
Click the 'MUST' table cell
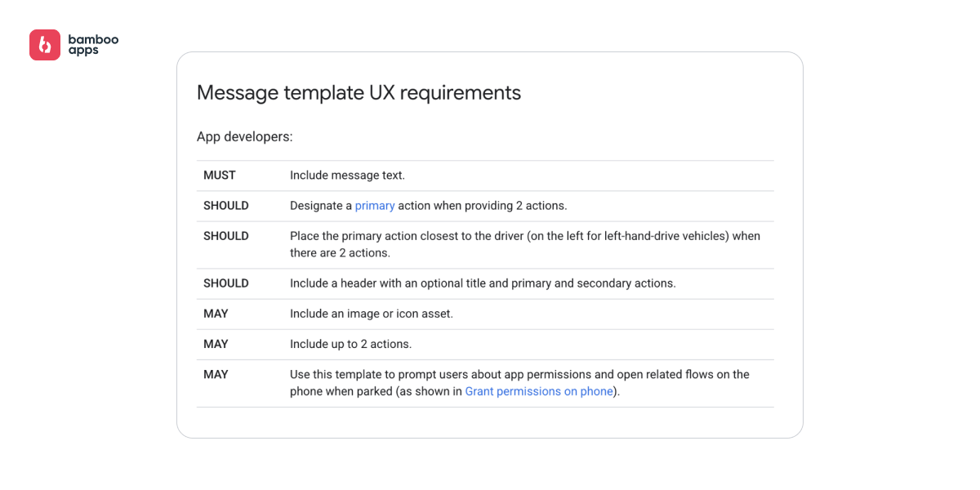coord(220,176)
